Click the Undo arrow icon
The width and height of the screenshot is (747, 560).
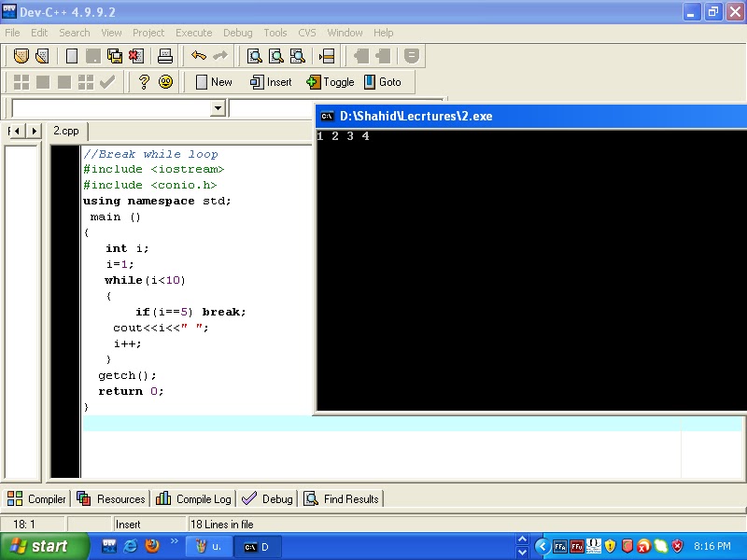[x=199, y=56]
